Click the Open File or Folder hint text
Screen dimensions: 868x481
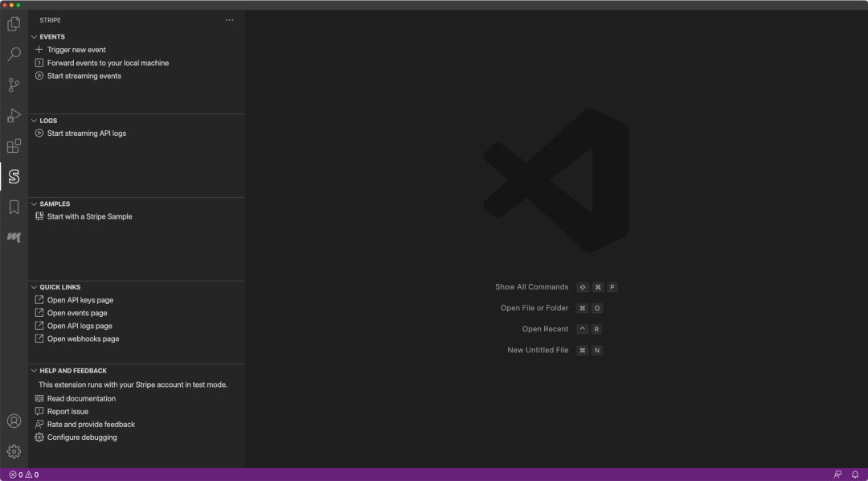coord(534,308)
